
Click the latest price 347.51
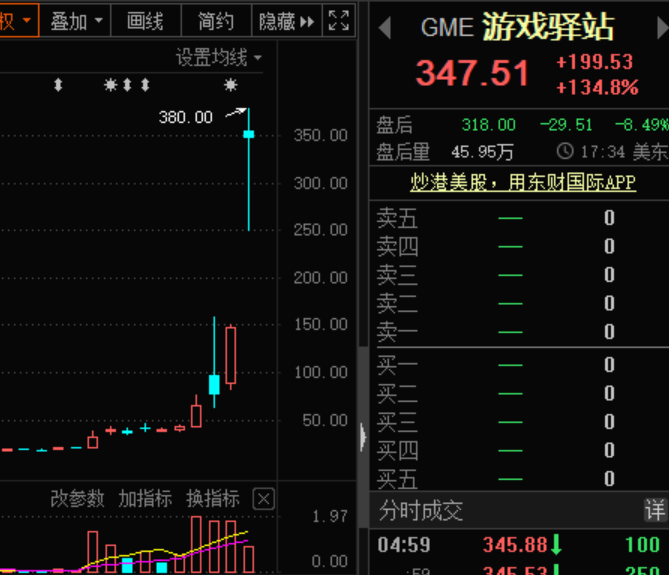pos(473,73)
